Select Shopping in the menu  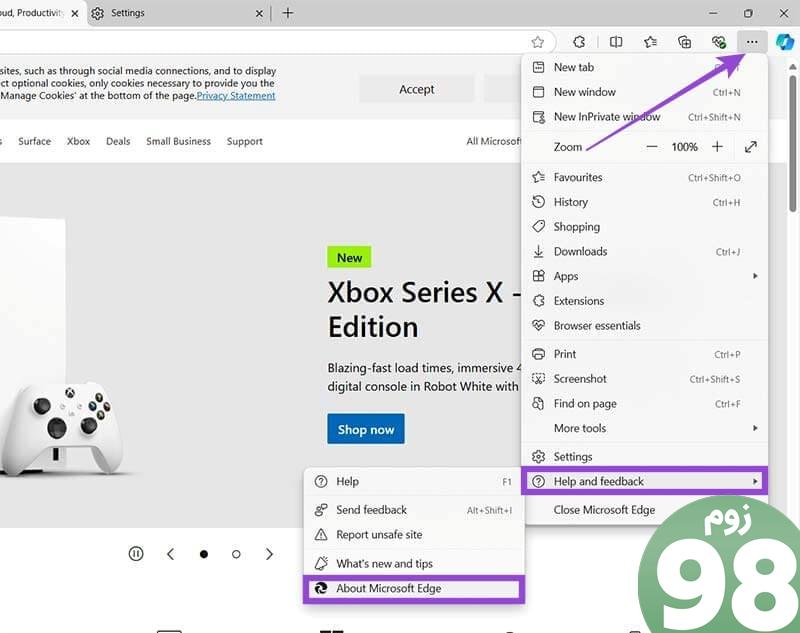[645, 227]
